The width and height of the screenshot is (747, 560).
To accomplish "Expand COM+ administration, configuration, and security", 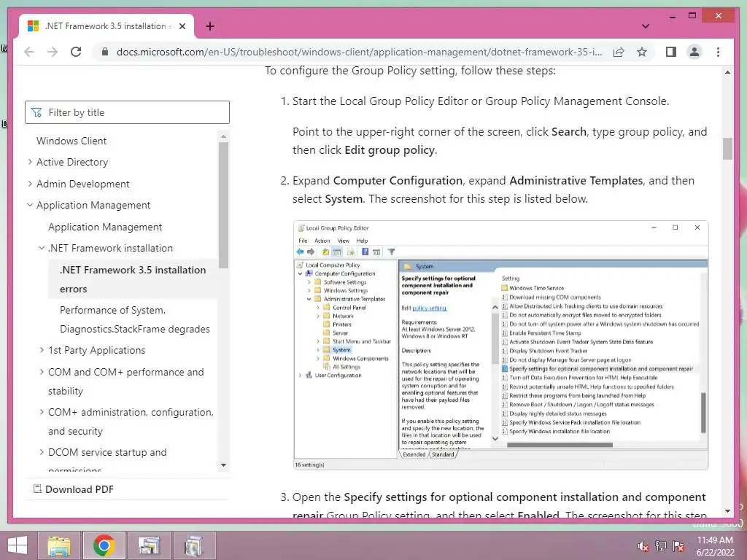I will (x=42, y=412).
